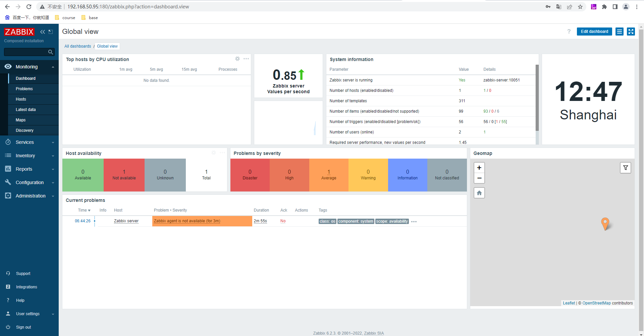Open the dashboard help question mark icon
Image resolution: width=644 pixels, height=336 pixels.
(569, 32)
